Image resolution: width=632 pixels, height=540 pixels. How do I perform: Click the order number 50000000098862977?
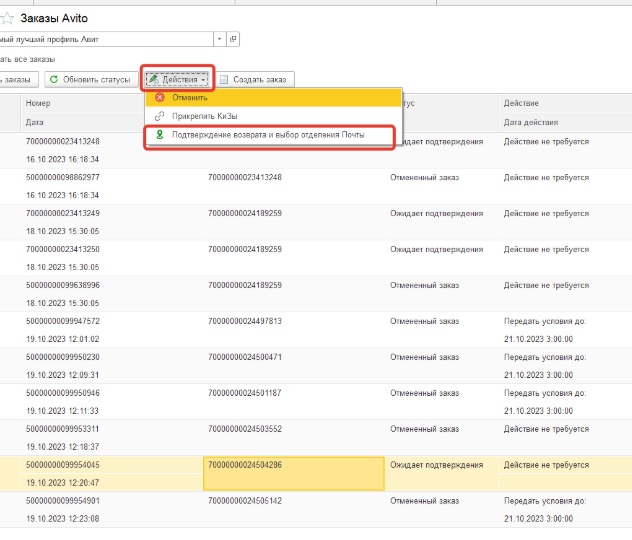(x=64, y=177)
